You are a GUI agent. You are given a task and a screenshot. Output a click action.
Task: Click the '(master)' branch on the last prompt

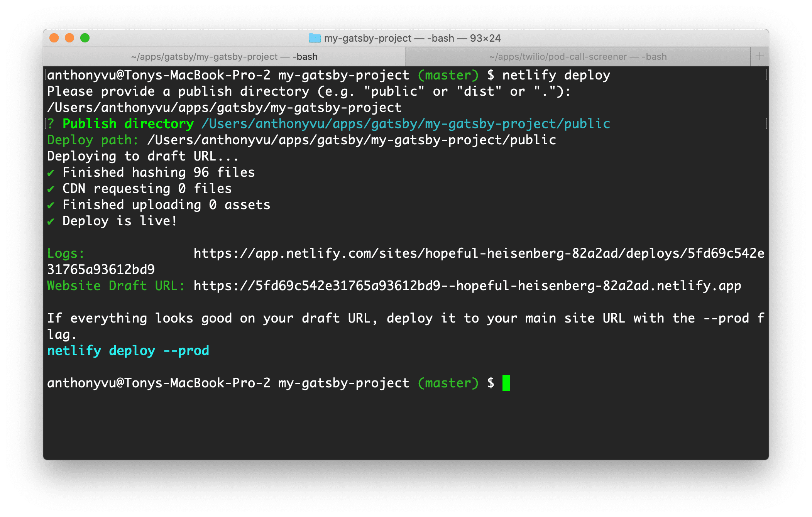(448, 383)
